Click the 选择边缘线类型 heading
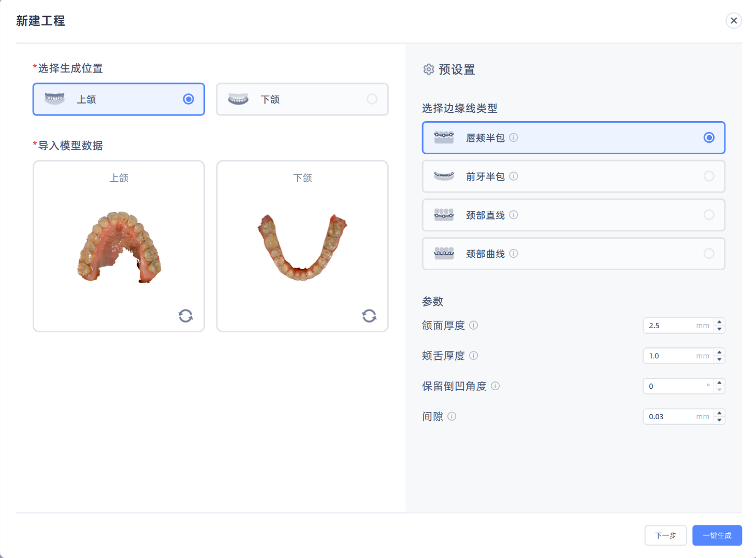The width and height of the screenshot is (756, 558). click(460, 108)
